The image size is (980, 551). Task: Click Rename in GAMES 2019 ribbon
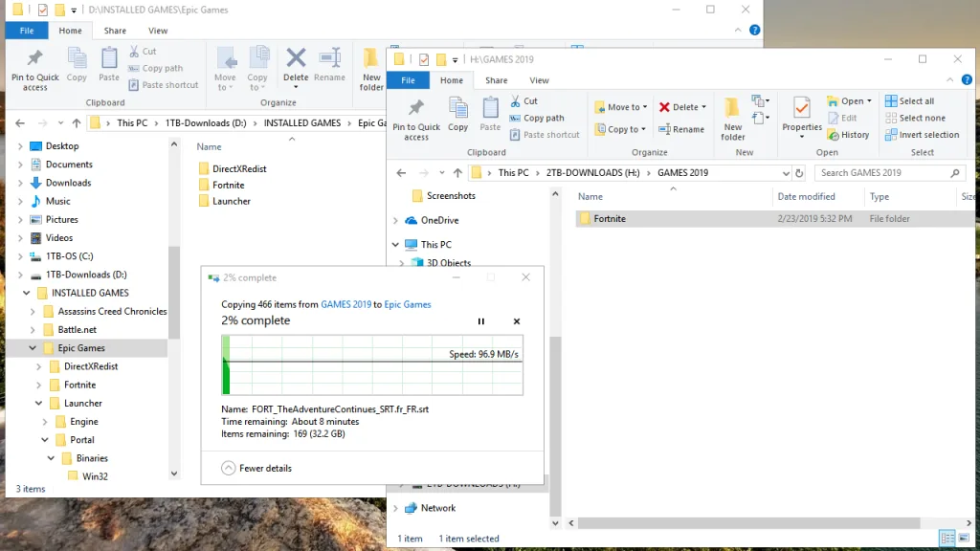[681, 129]
